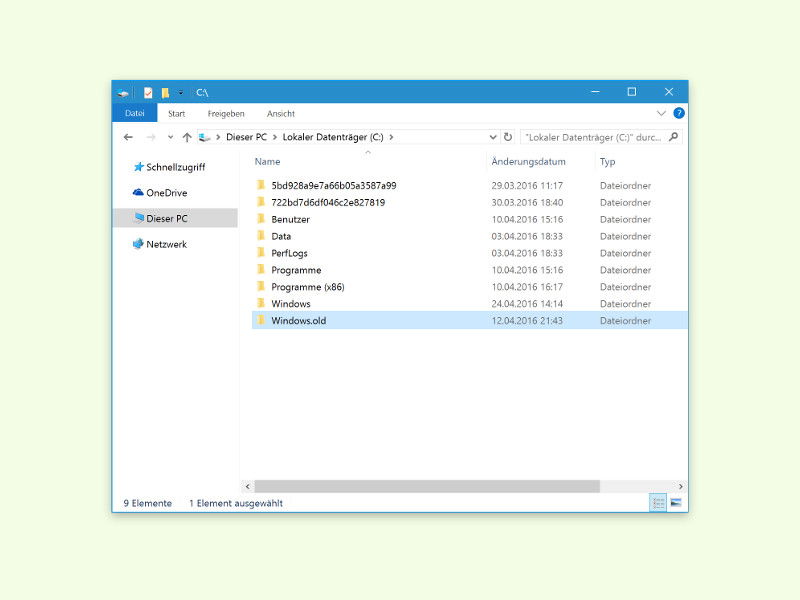Select Dieser PC in the navigation pane

[x=175, y=218]
